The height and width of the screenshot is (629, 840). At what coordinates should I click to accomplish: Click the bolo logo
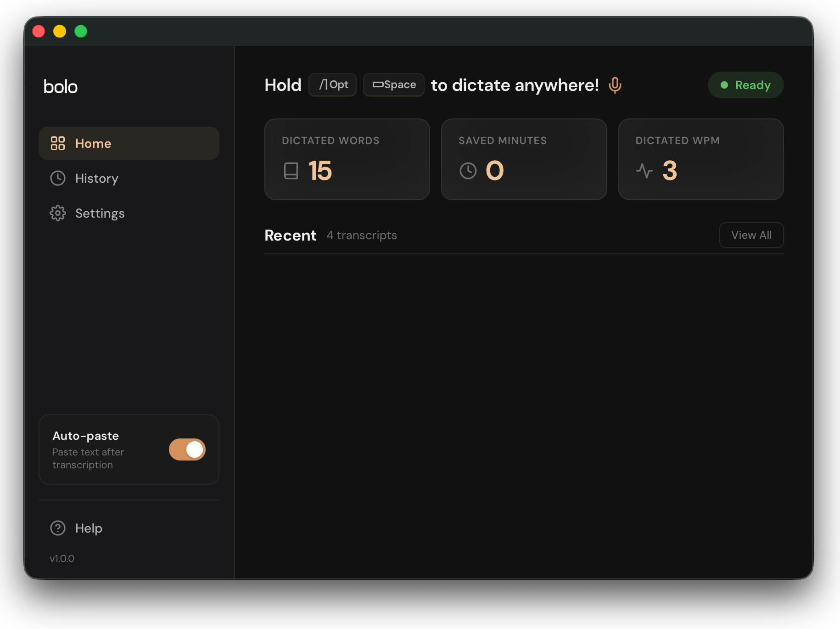pos(61,87)
